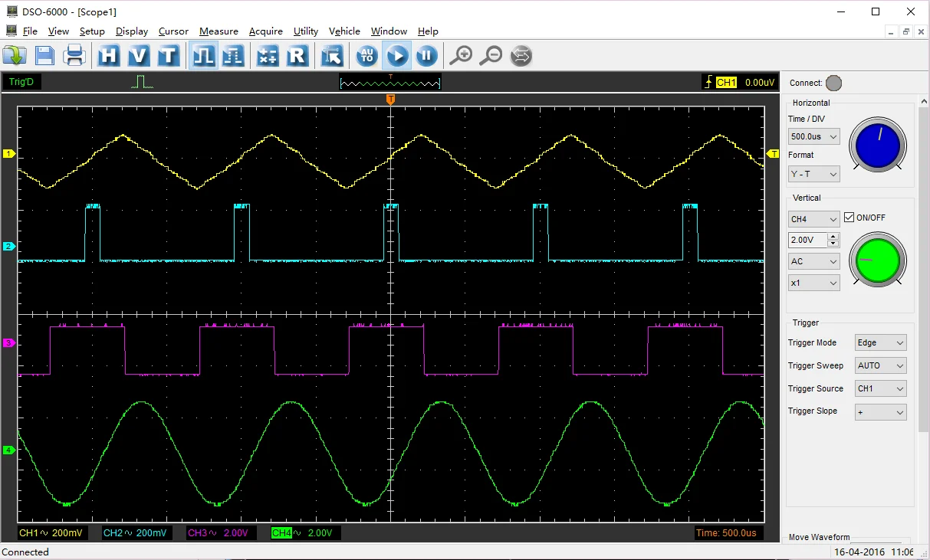Image resolution: width=930 pixels, height=560 pixels.
Task: Click the Save floppy disk toolbar icon
Action: [x=44, y=56]
